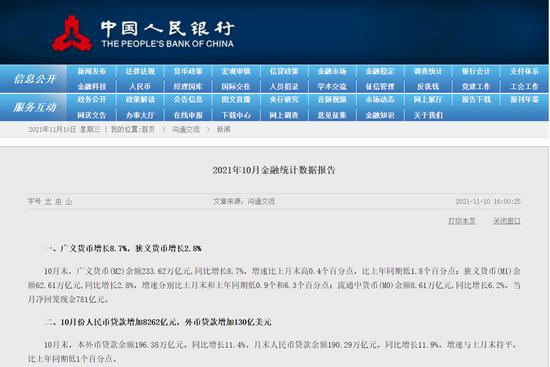The height and width of the screenshot is (367, 550).
Task: Go to 网上展厅 section
Action: click(x=428, y=100)
